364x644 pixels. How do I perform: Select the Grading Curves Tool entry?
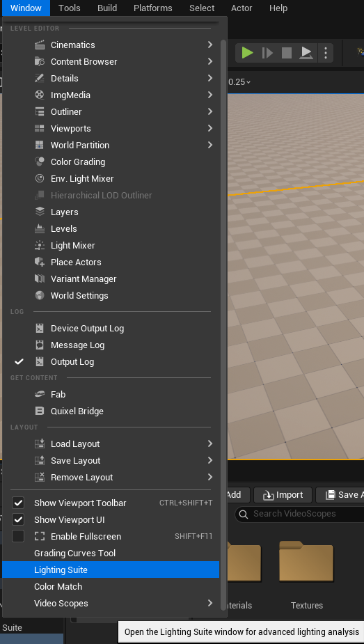click(111, 553)
